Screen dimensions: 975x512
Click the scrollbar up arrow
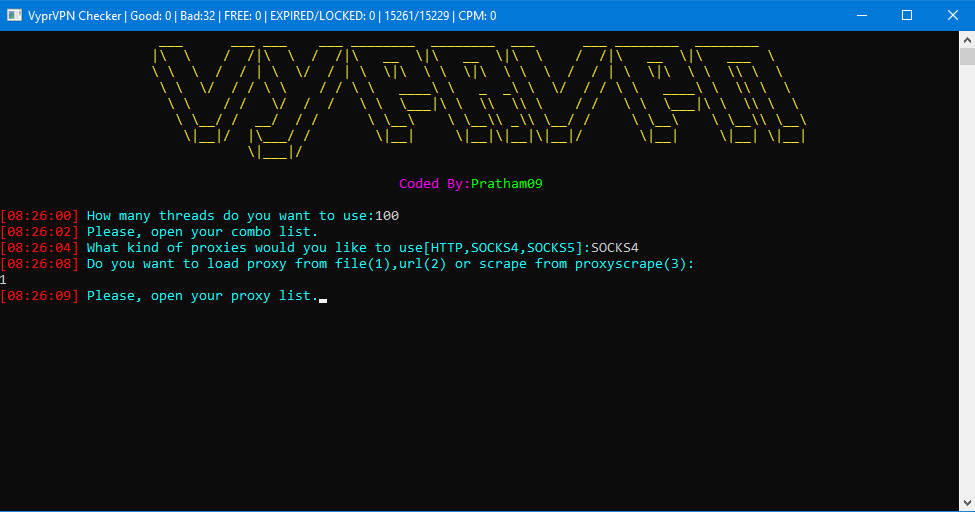pyautogui.click(x=967, y=40)
